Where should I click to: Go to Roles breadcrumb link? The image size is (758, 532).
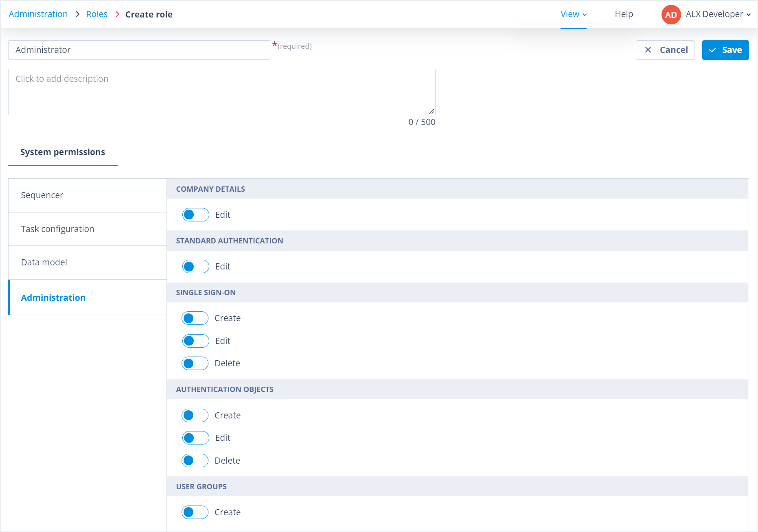[97, 14]
